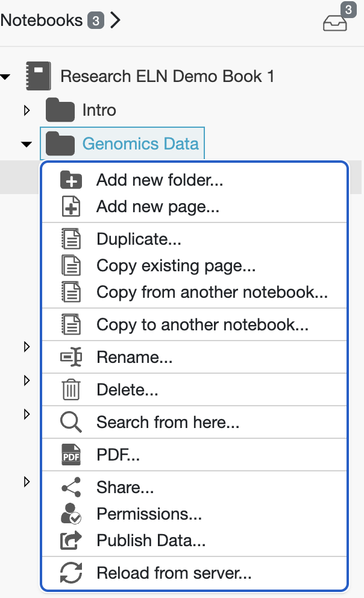Click the Reload from server arrows icon
Image resolution: width=364 pixels, height=598 pixels.
(x=71, y=573)
